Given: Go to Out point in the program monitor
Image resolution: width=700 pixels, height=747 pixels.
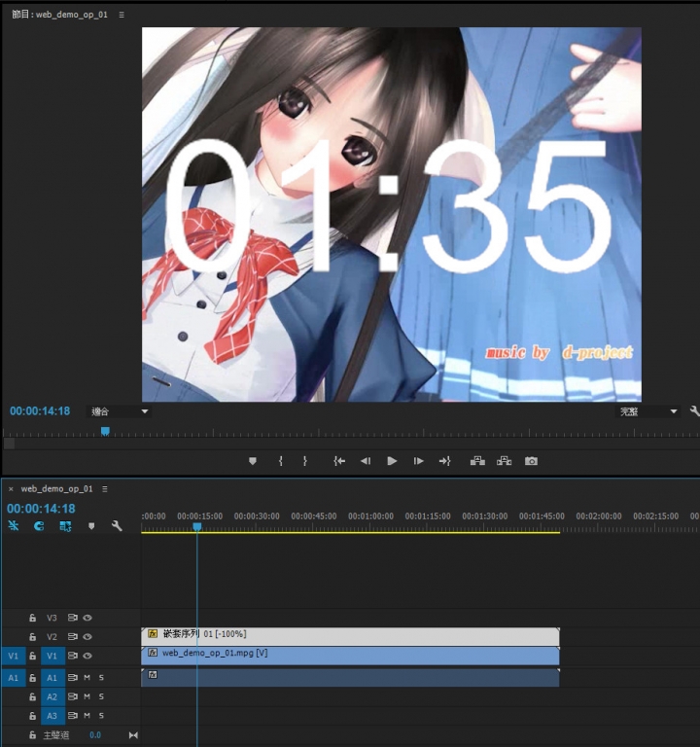Looking at the screenshot, I should click(444, 461).
